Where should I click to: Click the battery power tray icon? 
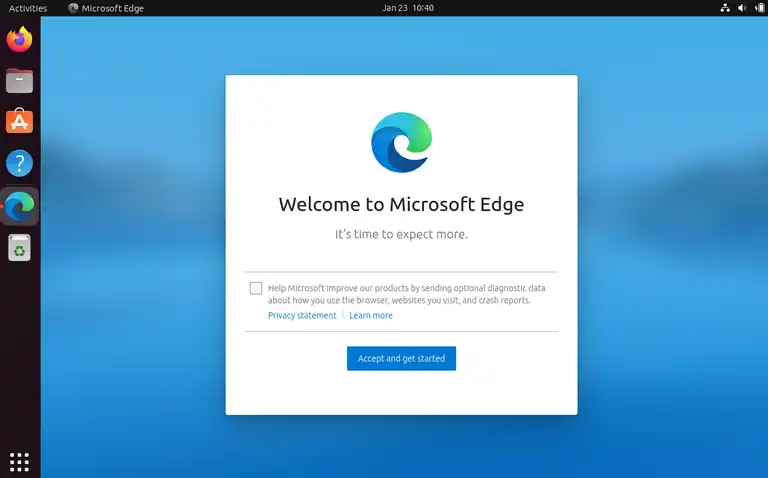tap(760, 8)
